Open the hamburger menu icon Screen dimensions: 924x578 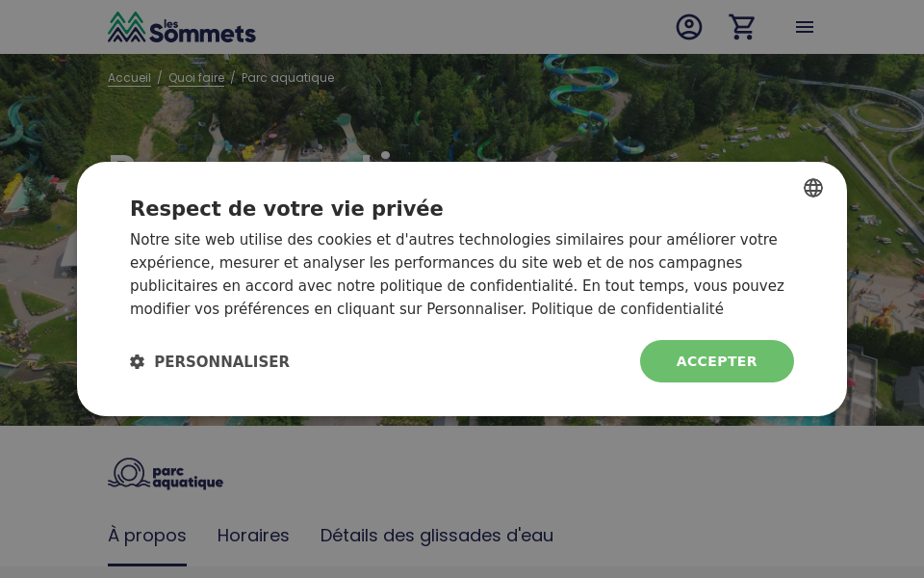tap(805, 27)
